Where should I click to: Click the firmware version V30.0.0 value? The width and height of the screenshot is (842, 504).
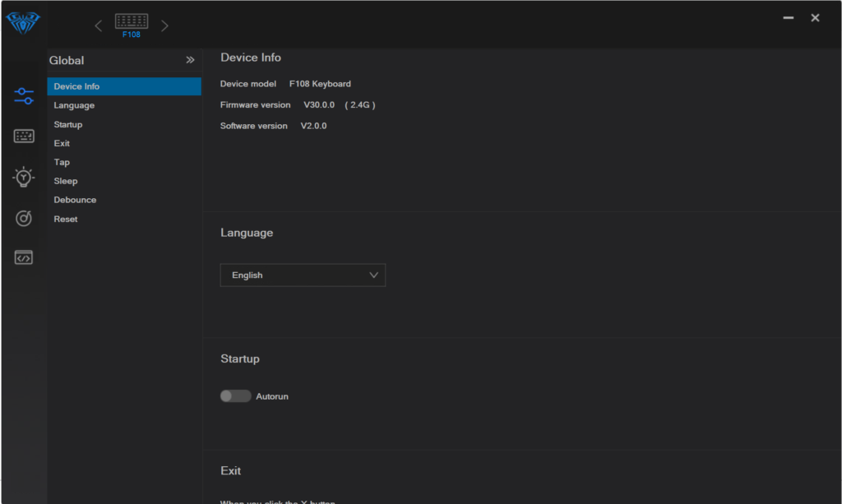pyautogui.click(x=319, y=104)
